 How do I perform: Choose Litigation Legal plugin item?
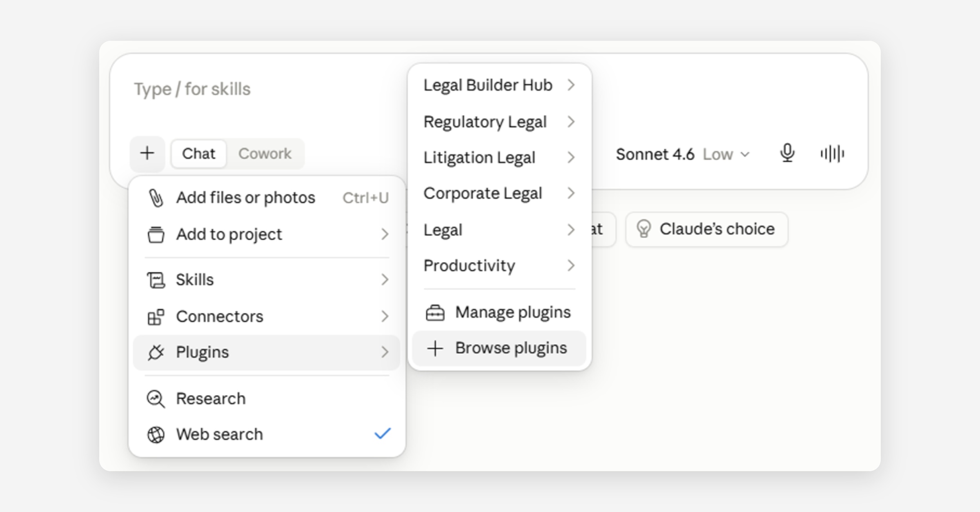pyautogui.click(x=499, y=158)
